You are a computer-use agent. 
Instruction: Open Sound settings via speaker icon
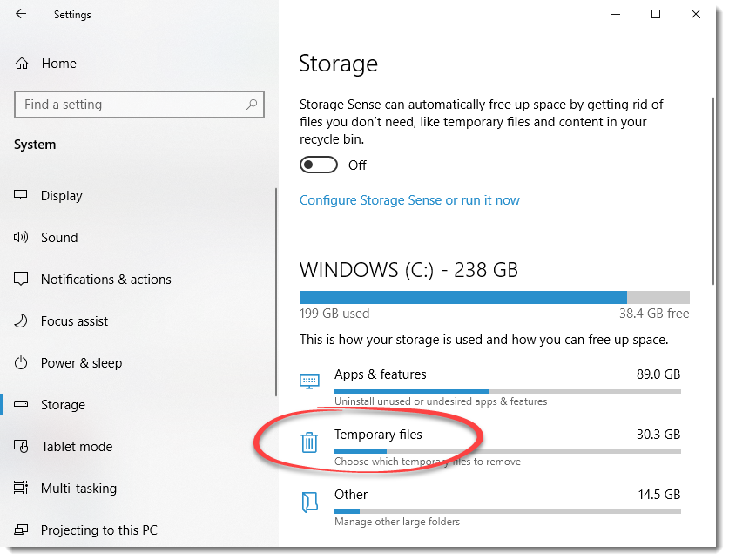click(x=19, y=237)
